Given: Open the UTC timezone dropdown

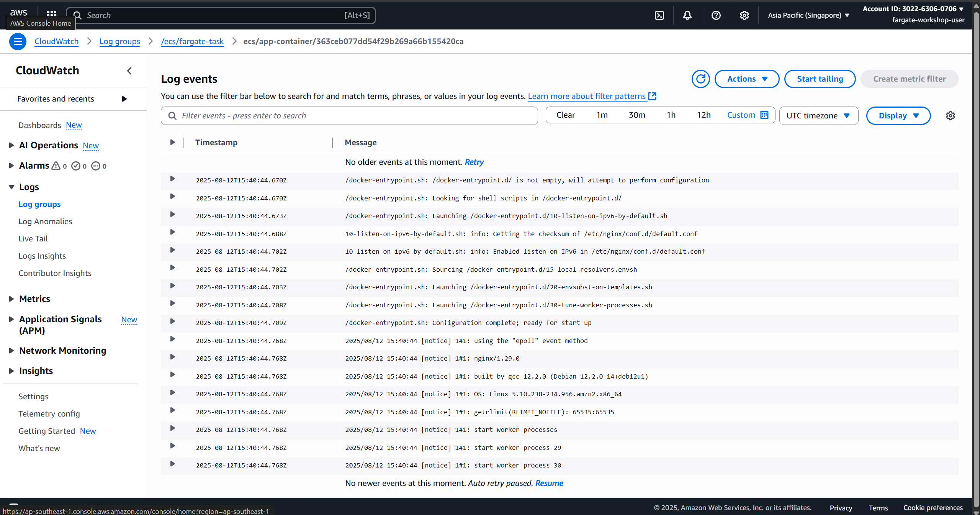Looking at the screenshot, I should click(x=818, y=116).
